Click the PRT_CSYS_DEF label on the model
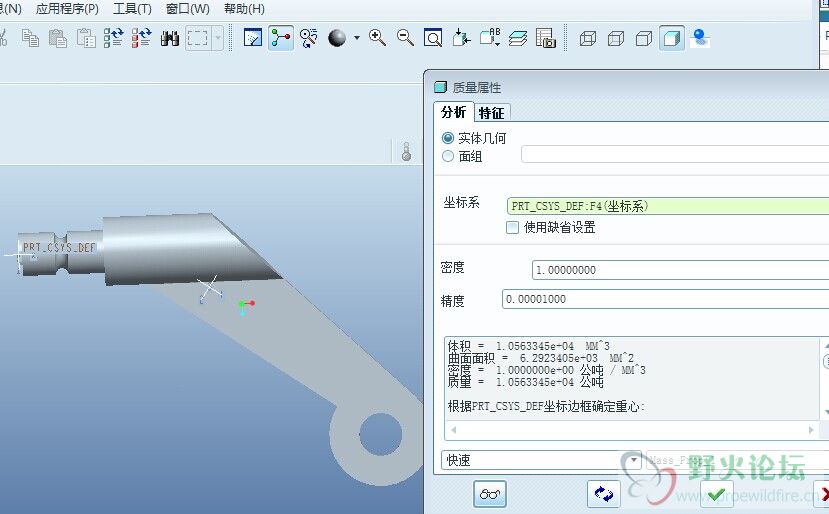Image resolution: width=829 pixels, height=514 pixels. [x=59, y=247]
